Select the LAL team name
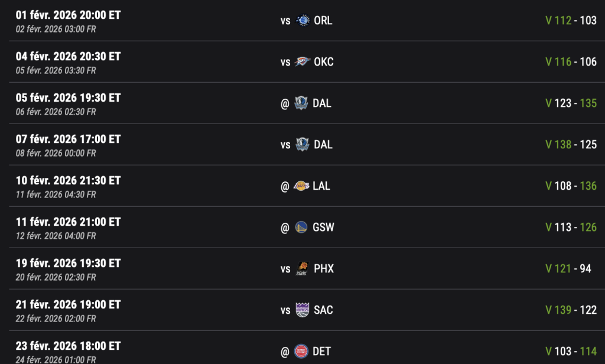 [x=321, y=186]
